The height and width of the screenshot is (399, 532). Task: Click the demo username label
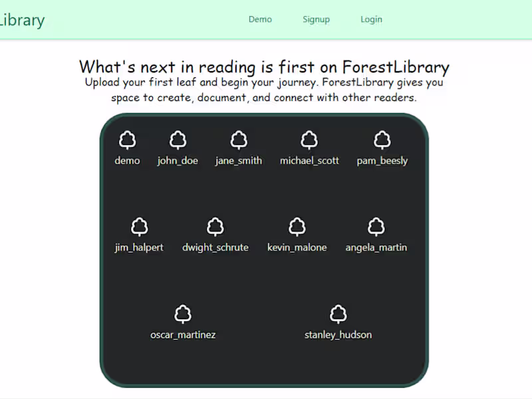point(127,161)
